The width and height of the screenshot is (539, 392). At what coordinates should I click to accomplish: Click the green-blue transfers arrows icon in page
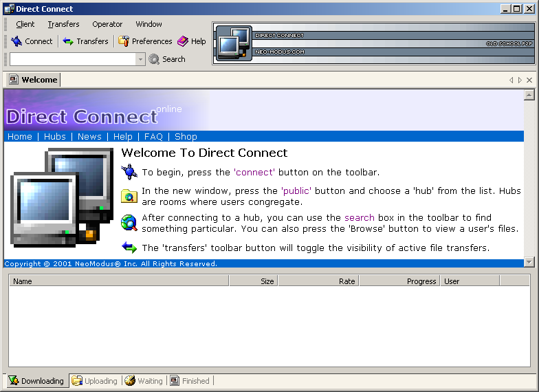tap(129, 248)
